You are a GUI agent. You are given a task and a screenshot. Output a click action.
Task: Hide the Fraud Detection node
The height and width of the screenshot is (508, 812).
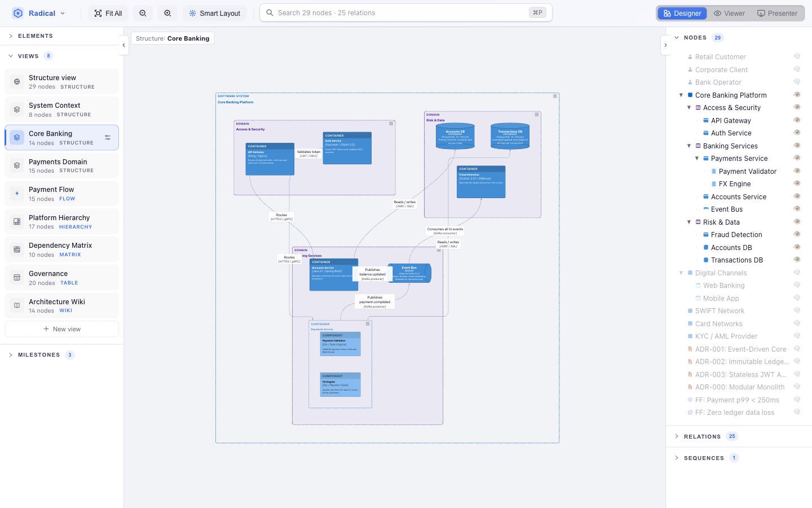(797, 234)
